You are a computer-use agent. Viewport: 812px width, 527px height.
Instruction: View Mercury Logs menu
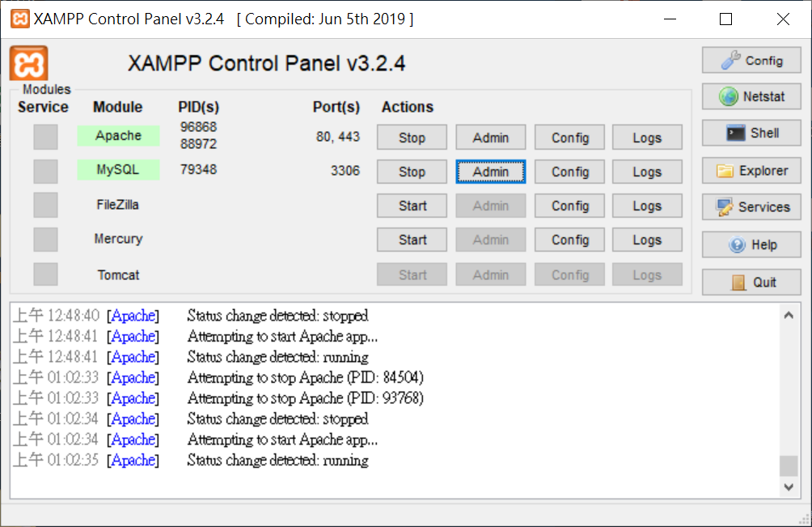[647, 240]
